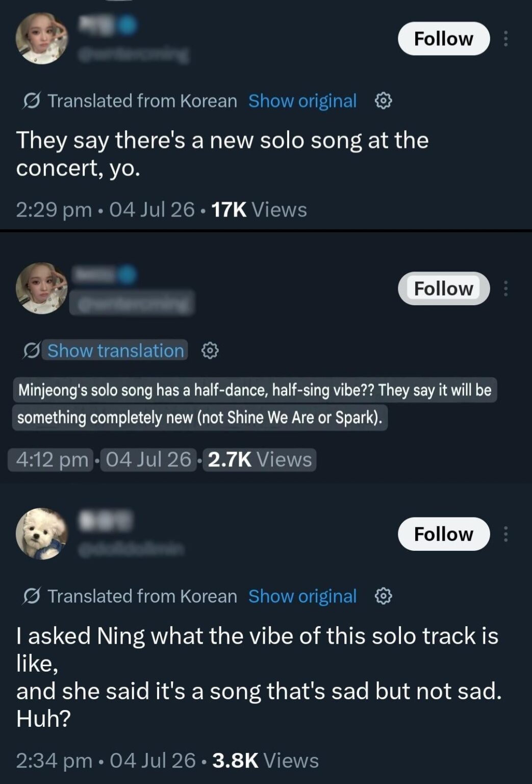Open the 4:12 pm post timestamp
The image size is (532, 784).
click(x=52, y=459)
